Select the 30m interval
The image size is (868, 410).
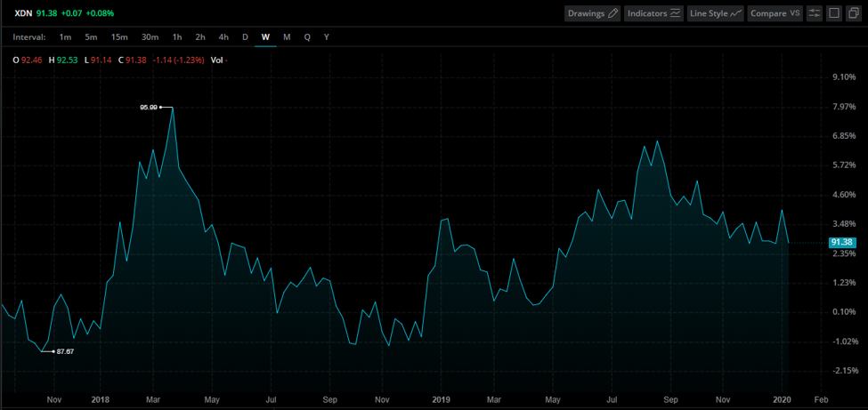[x=150, y=37]
